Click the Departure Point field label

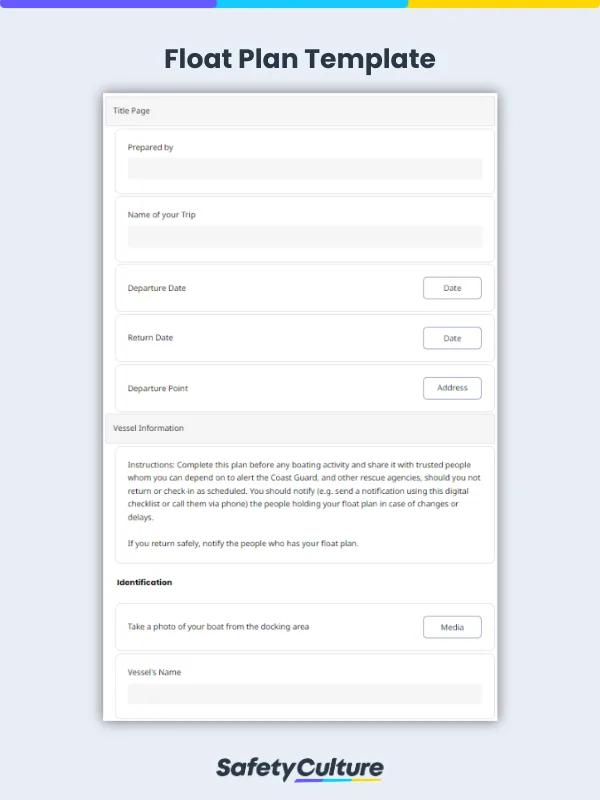coord(157,388)
